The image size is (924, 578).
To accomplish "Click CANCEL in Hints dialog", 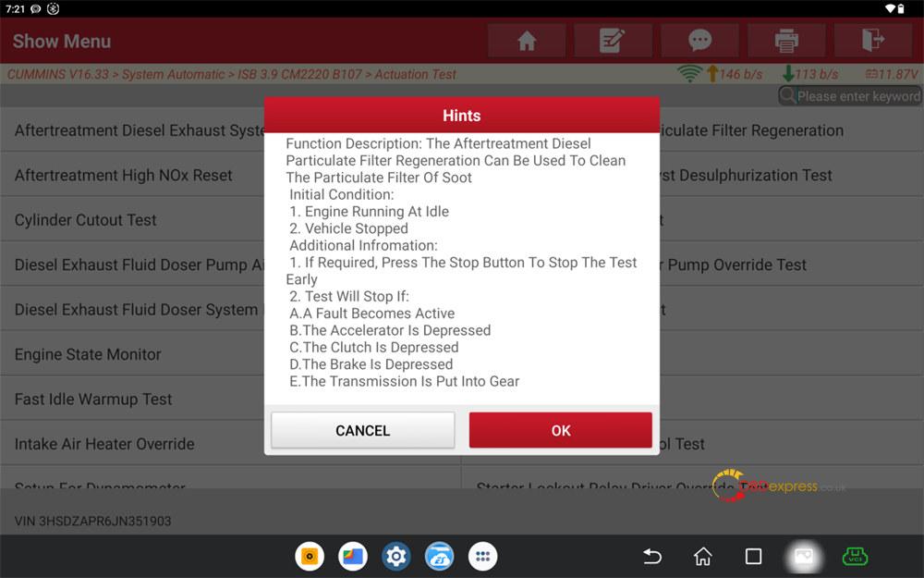I will click(x=363, y=431).
